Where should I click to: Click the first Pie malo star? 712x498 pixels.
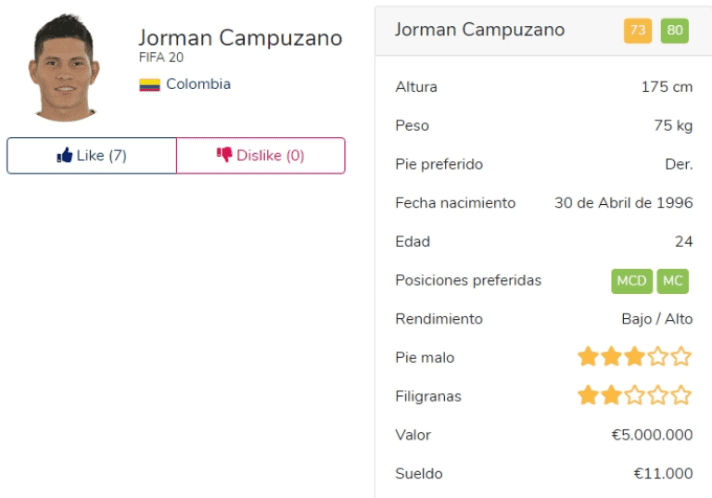point(588,356)
